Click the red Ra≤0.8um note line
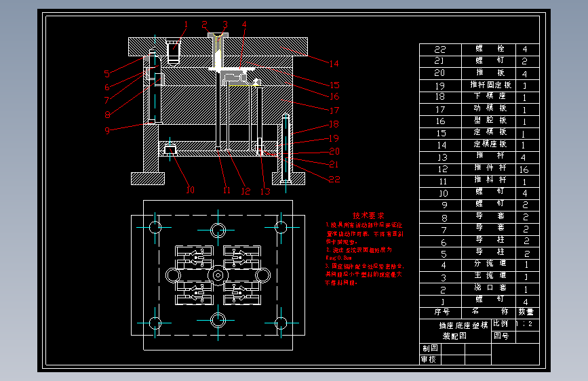Screen dimensions: 588x381 tap(338, 258)
